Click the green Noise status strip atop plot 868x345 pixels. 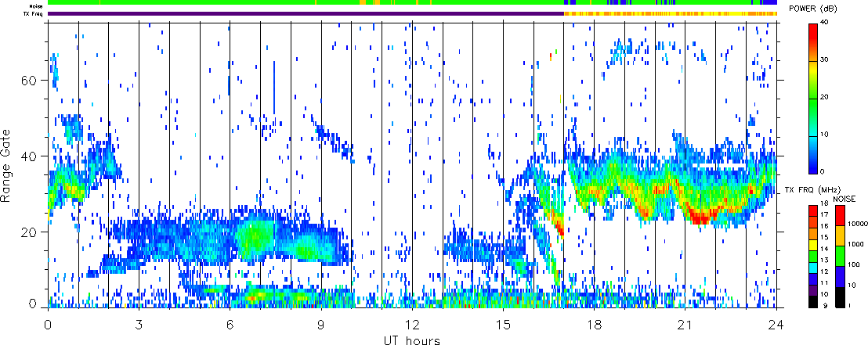click(412, 3)
